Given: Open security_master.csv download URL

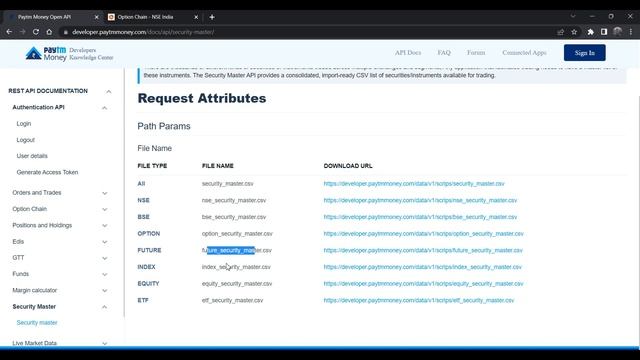Looking at the screenshot, I should [x=414, y=184].
